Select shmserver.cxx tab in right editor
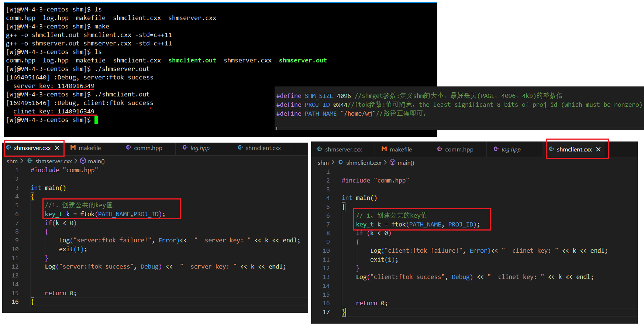The image size is (644, 324). (x=343, y=149)
